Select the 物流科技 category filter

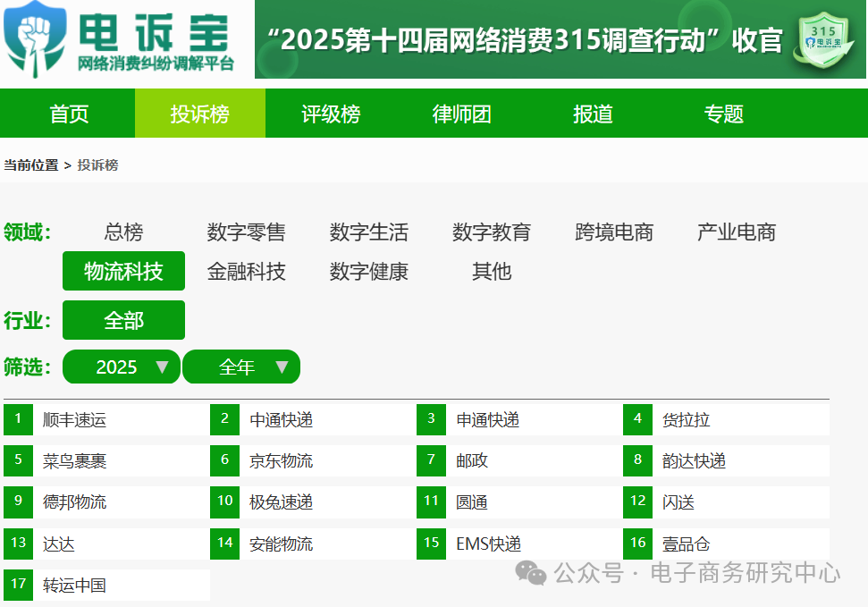[x=123, y=271]
